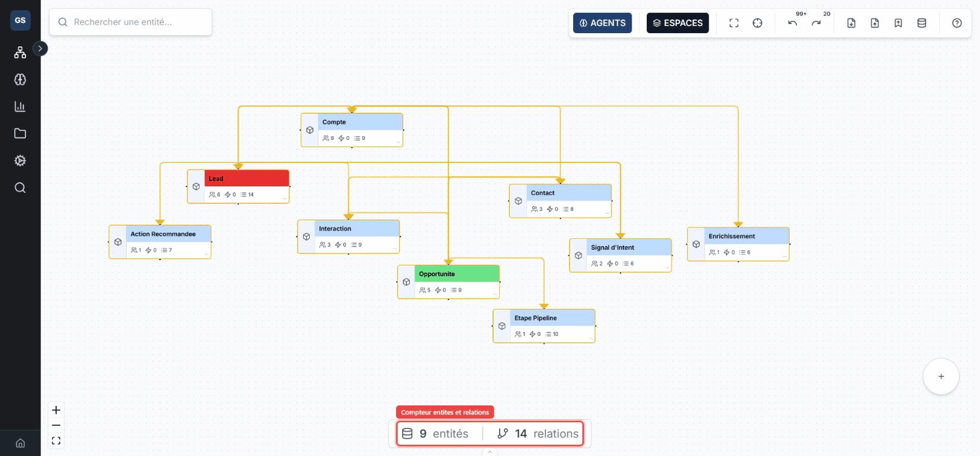
Task: Open the bar chart analytics icon
Action: (x=20, y=107)
